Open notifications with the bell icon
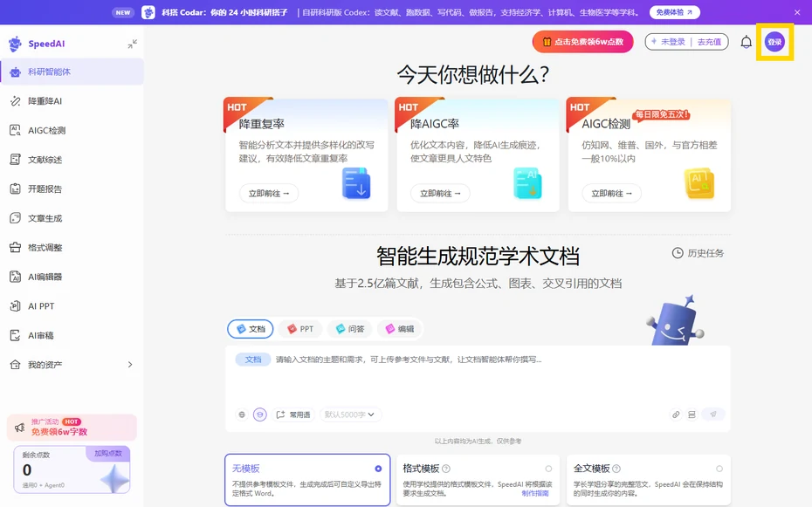Viewport: 812px width, 507px height. [x=747, y=42]
